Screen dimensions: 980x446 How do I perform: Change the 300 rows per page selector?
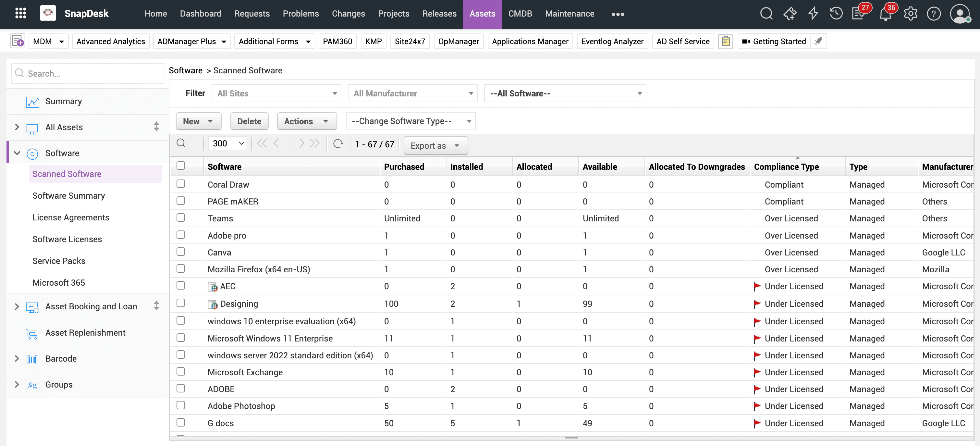(228, 143)
